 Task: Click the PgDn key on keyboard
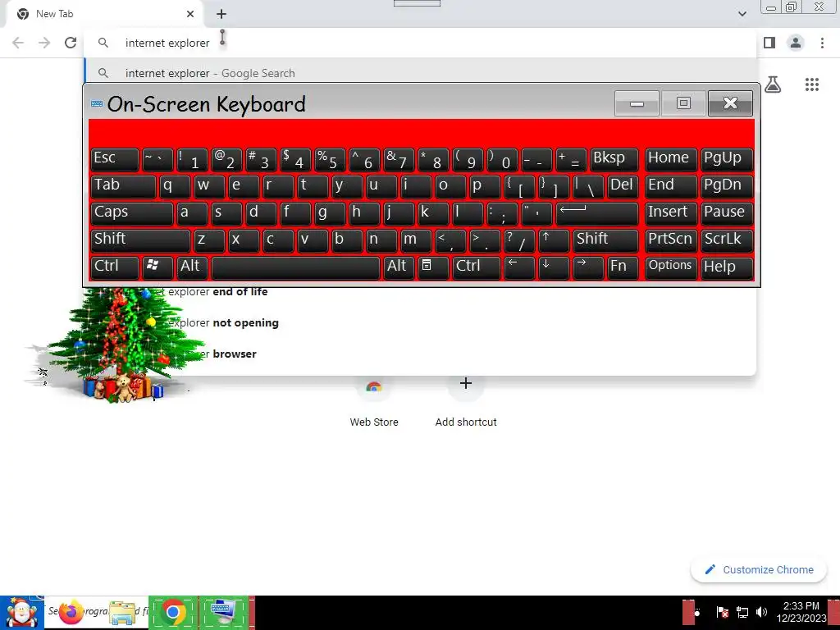coord(727,186)
